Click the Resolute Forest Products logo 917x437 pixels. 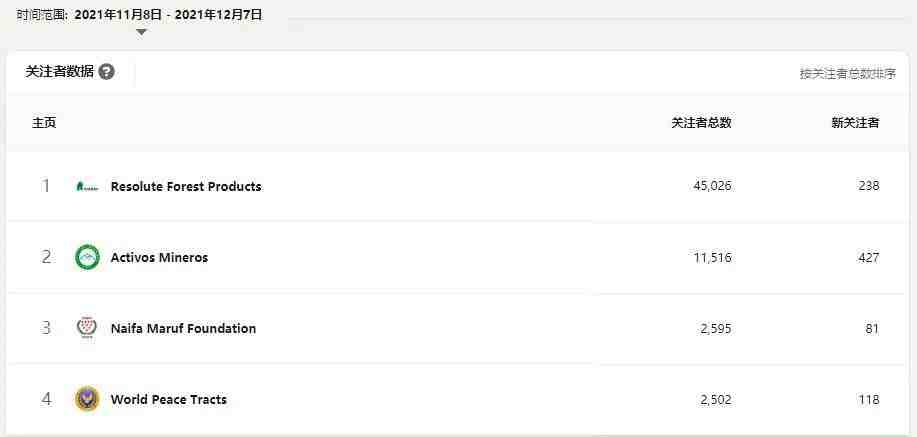click(x=87, y=187)
